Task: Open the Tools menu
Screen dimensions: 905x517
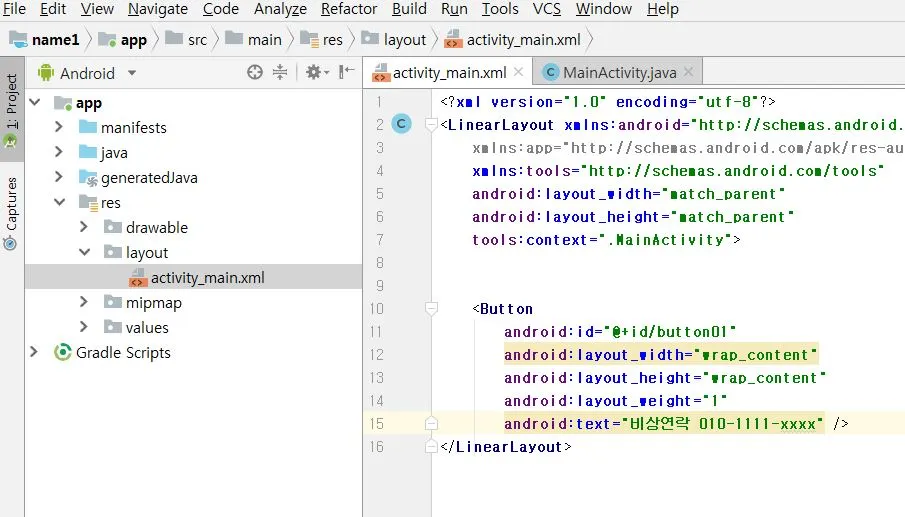Action: click(500, 9)
